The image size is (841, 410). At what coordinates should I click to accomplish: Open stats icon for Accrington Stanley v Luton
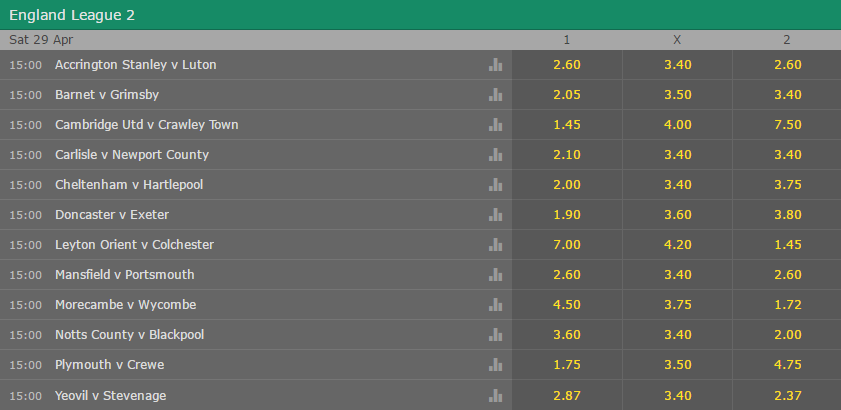click(495, 65)
